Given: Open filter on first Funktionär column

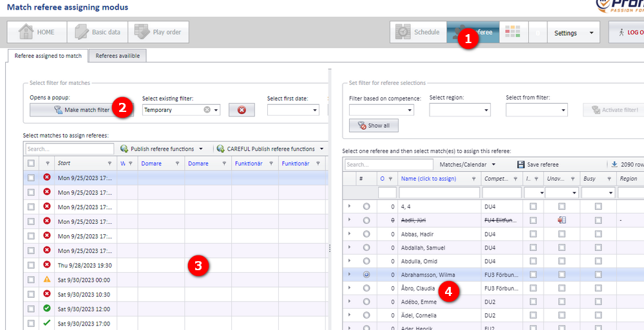Looking at the screenshot, I should 271,163.
